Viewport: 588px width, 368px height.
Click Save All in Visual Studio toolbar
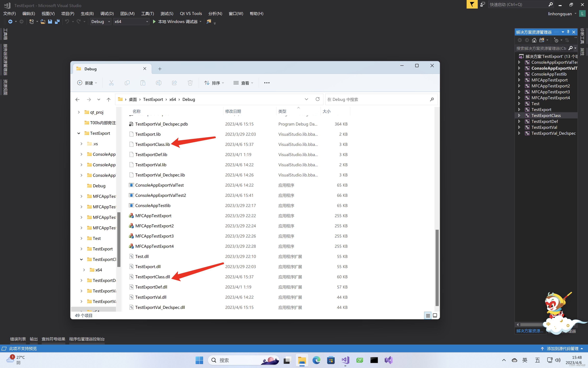pyautogui.click(x=57, y=21)
